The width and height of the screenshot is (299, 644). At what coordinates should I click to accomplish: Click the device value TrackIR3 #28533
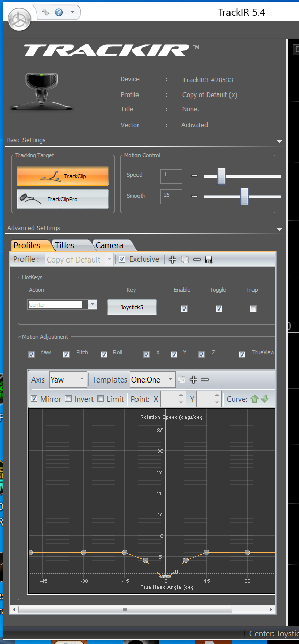[x=208, y=80]
